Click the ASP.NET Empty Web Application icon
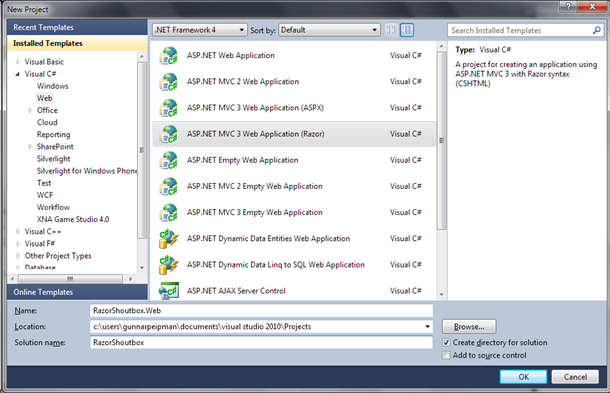Image resolution: width=610 pixels, height=393 pixels. tap(168, 160)
